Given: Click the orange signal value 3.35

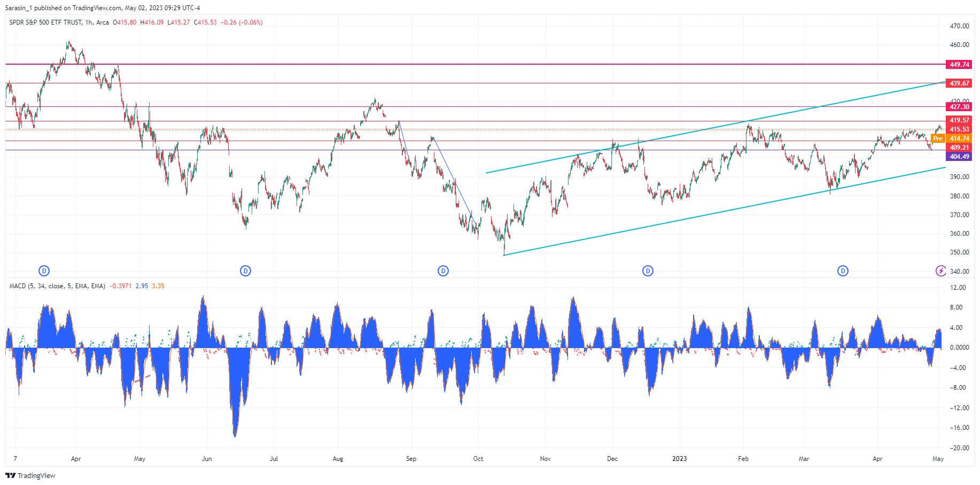Looking at the screenshot, I should (158, 286).
